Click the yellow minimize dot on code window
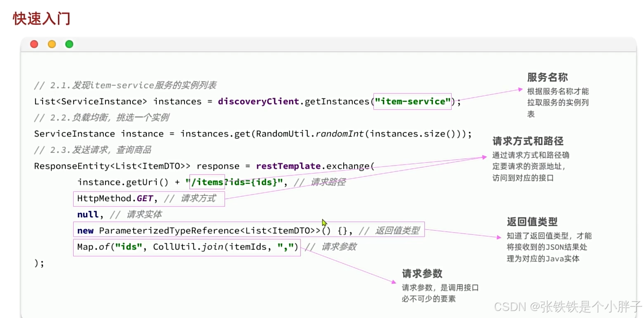 pyautogui.click(x=52, y=44)
